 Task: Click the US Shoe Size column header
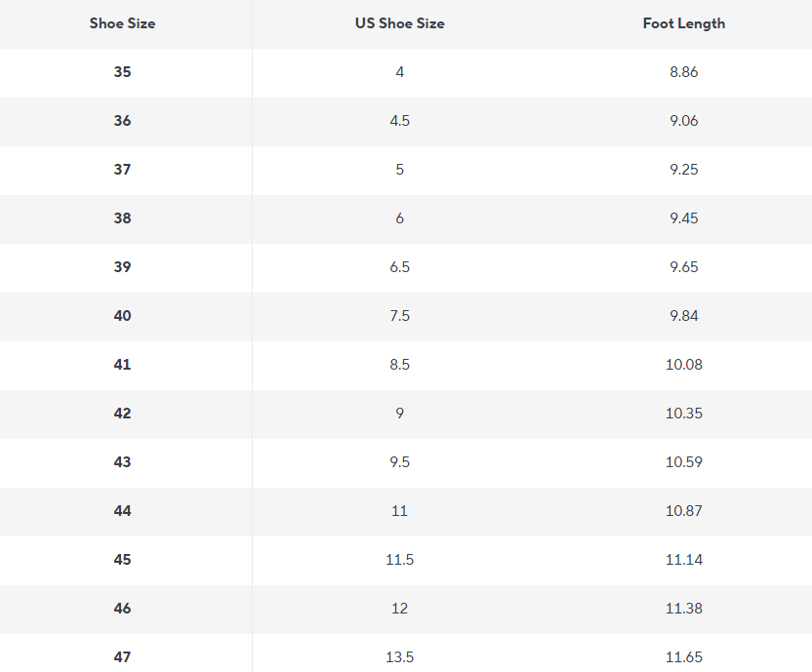[x=399, y=23]
